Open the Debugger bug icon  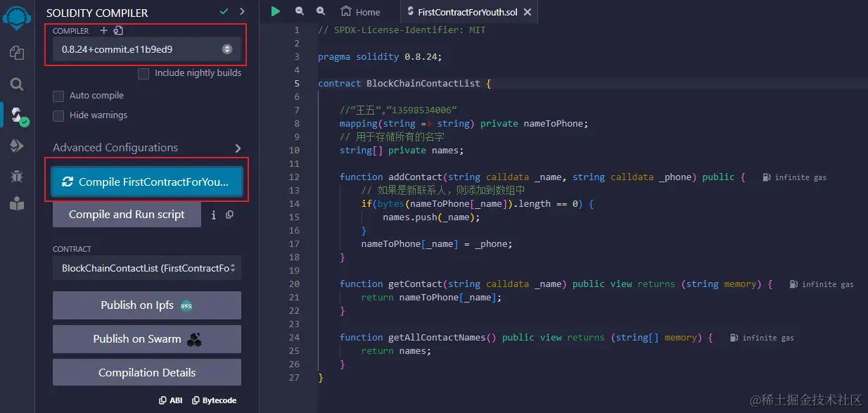click(17, 175)
